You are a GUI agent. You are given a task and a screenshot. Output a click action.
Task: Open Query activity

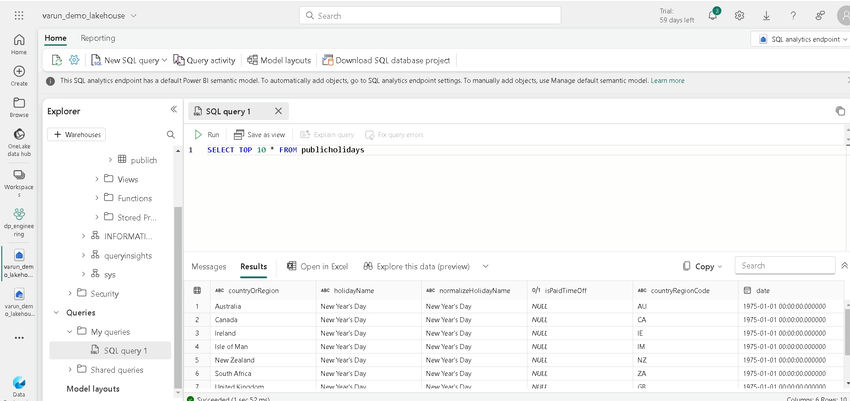tap(204, 60)
